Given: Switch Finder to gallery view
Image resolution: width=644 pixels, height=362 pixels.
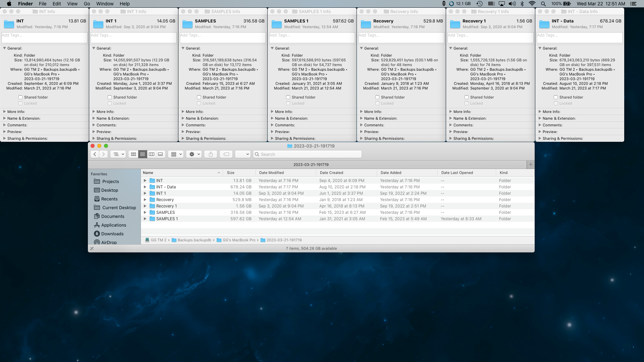Looking at the screenshot, I should pos(161,154).
